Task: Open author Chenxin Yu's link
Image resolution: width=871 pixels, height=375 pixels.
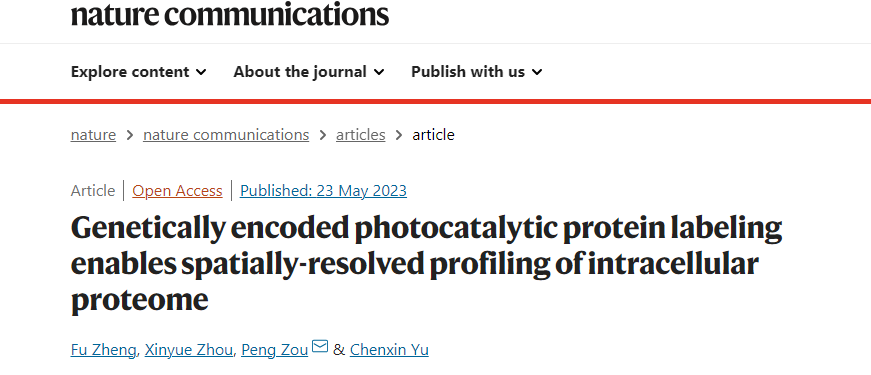Action: [389, 350]
